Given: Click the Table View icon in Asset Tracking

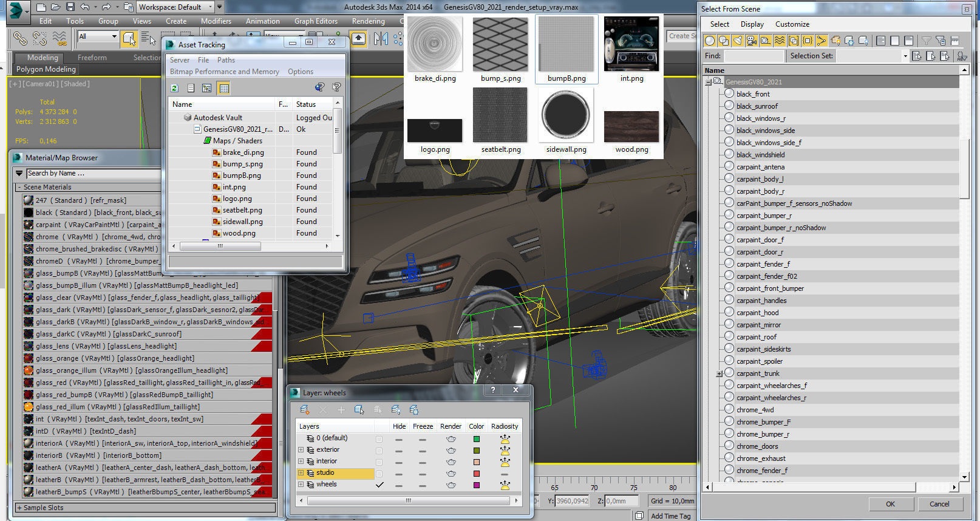Looking at the screenshot, I should click(x=224, y=88).
